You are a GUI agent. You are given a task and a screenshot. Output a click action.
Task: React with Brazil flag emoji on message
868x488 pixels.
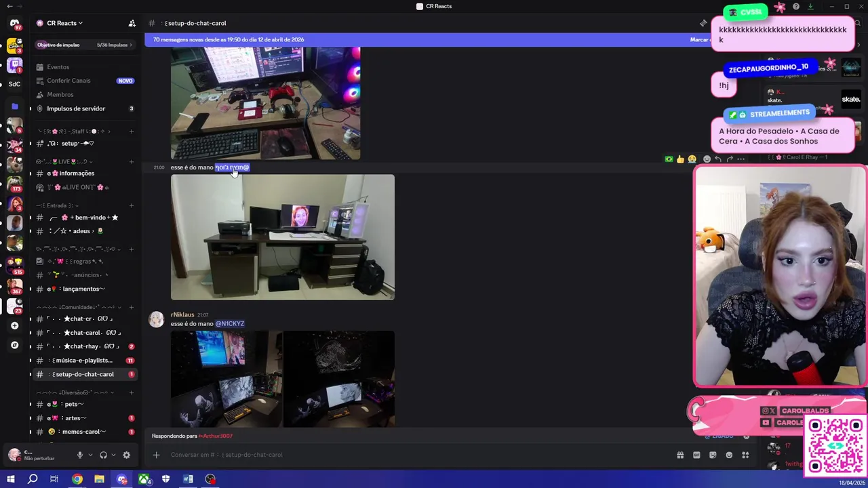coord(669,159)
